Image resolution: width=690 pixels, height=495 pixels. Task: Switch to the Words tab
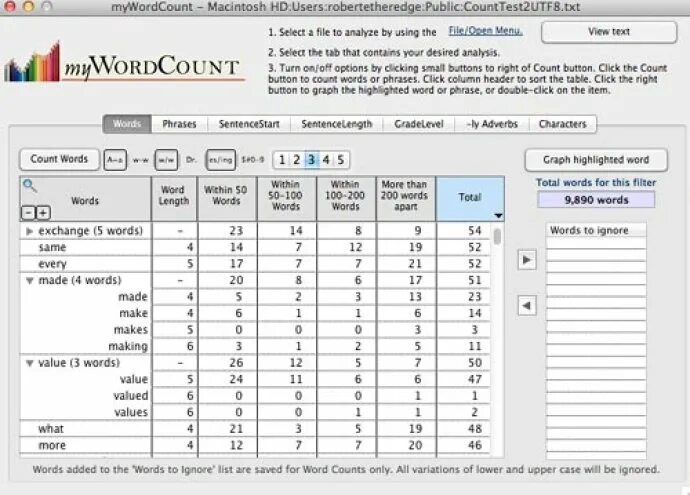[127, 124]
